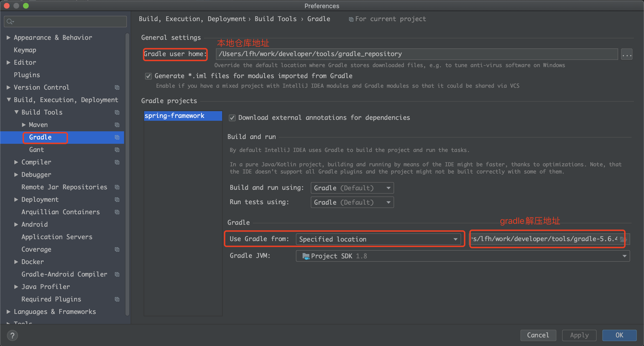Click the project-scope icon next to Version Control
Screen dimensions: 644x346
pos(117,87)
